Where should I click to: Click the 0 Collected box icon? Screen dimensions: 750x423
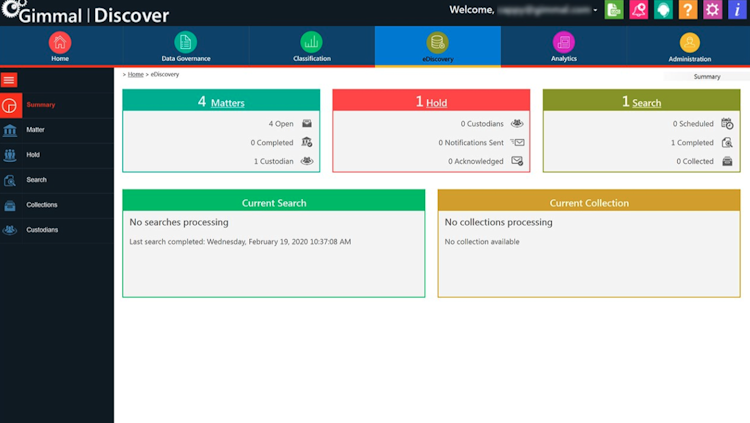727,161
